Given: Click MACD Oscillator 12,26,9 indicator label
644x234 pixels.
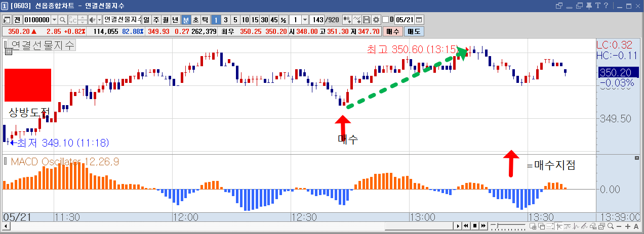Looking at the screenshot, I should coord(65,162).
